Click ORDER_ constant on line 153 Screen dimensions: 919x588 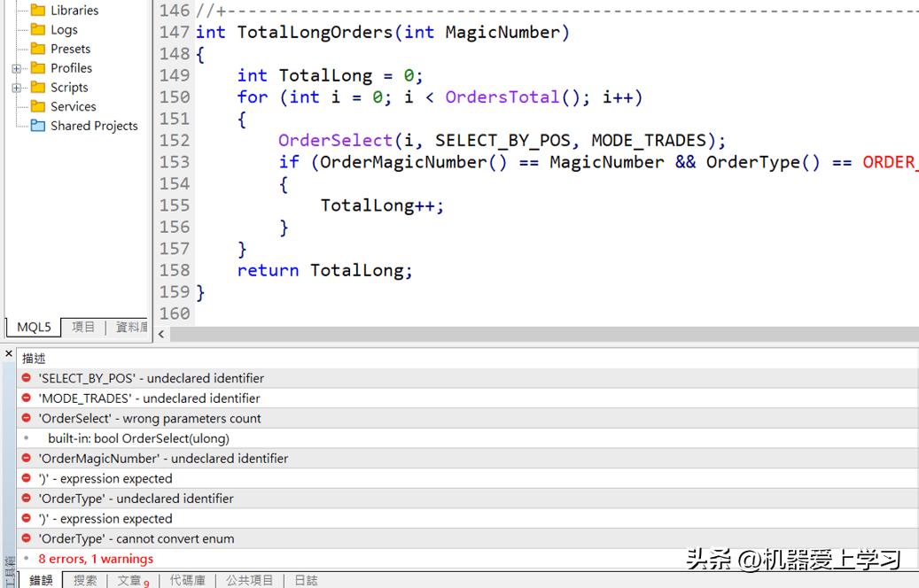(x=891, y=162)
